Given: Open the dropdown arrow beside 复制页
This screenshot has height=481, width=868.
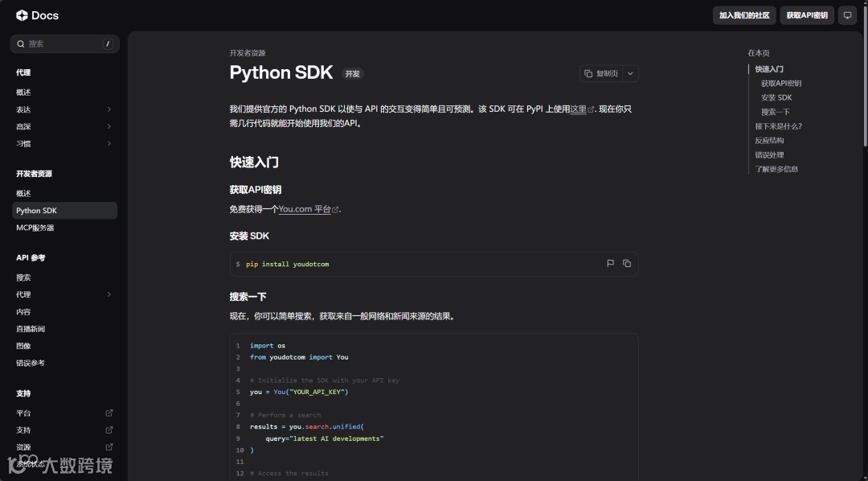Looking at the screenshot, I should tap(630, 74).
